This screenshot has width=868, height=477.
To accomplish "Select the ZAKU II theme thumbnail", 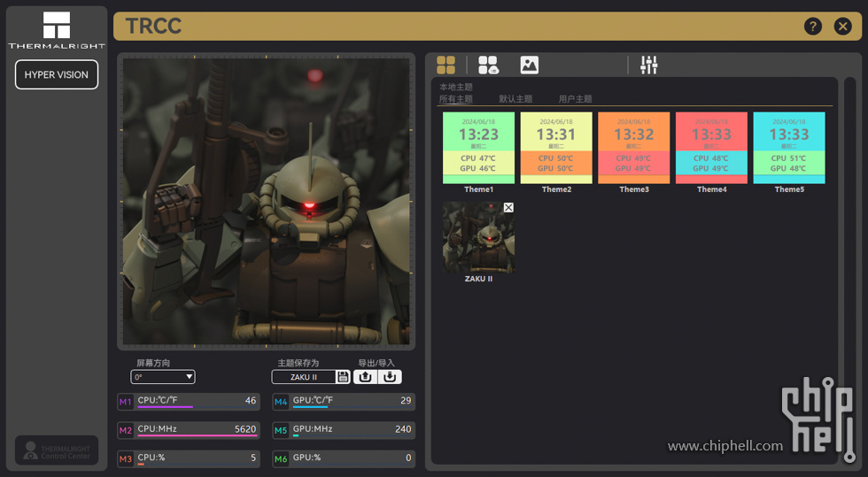I will pos(479,237).
